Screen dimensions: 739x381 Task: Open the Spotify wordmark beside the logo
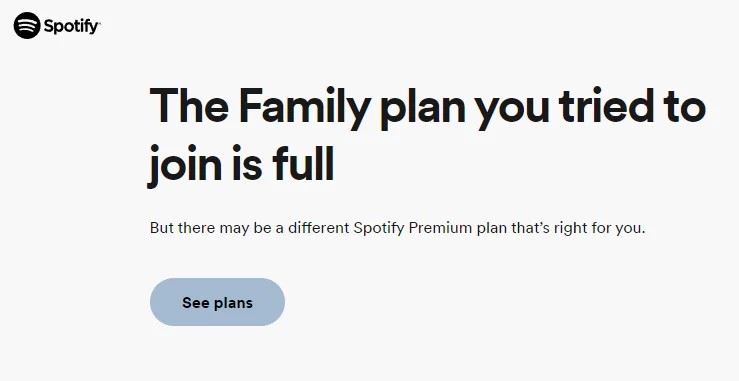72,26
